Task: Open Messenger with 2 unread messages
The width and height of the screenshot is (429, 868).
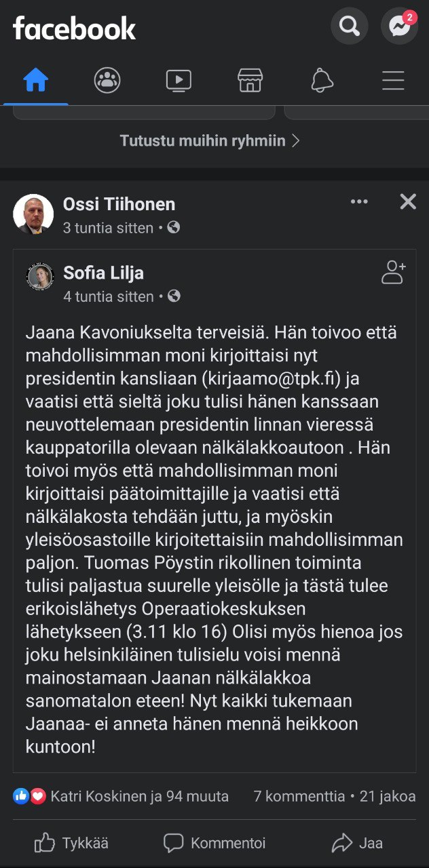Action: (399, 27)
